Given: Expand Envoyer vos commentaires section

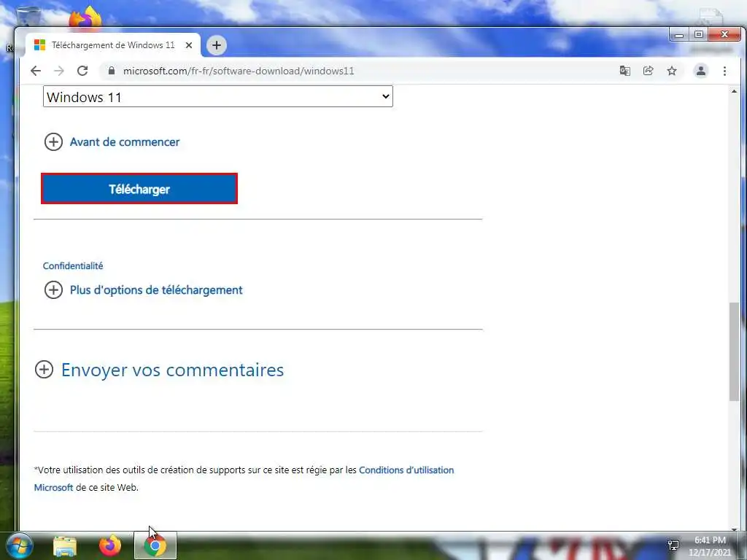Looking at the screenshot, I should 159,370.
